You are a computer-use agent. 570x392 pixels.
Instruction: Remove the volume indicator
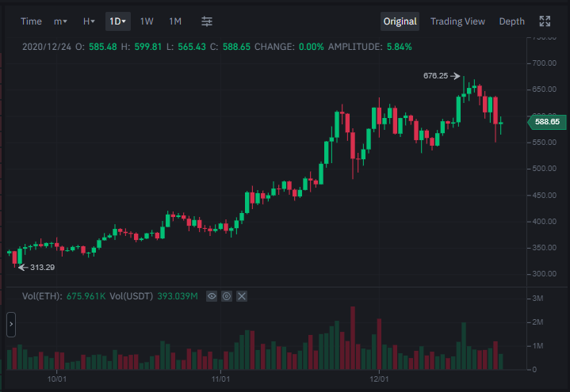pyautogui.click(x=242, y=296)
